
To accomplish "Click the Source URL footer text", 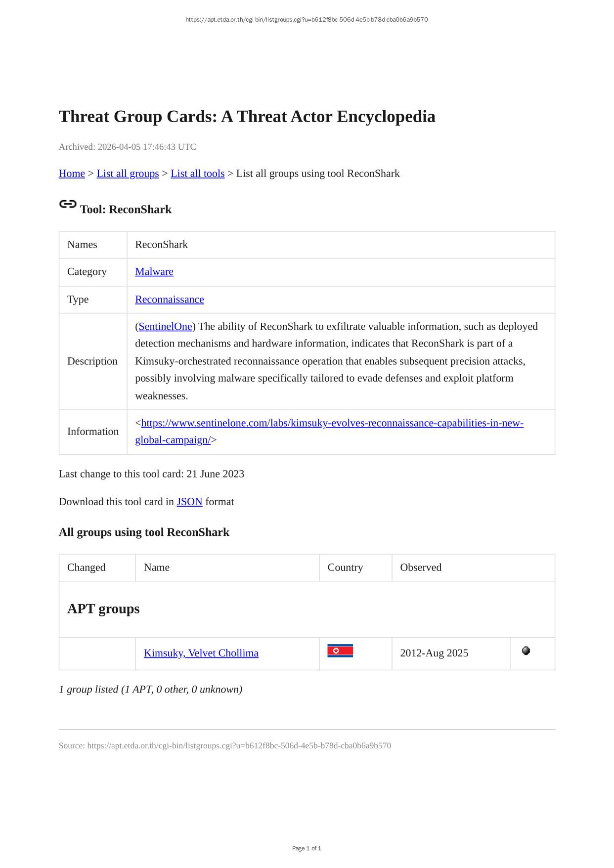I will click(x=224, y=745).
